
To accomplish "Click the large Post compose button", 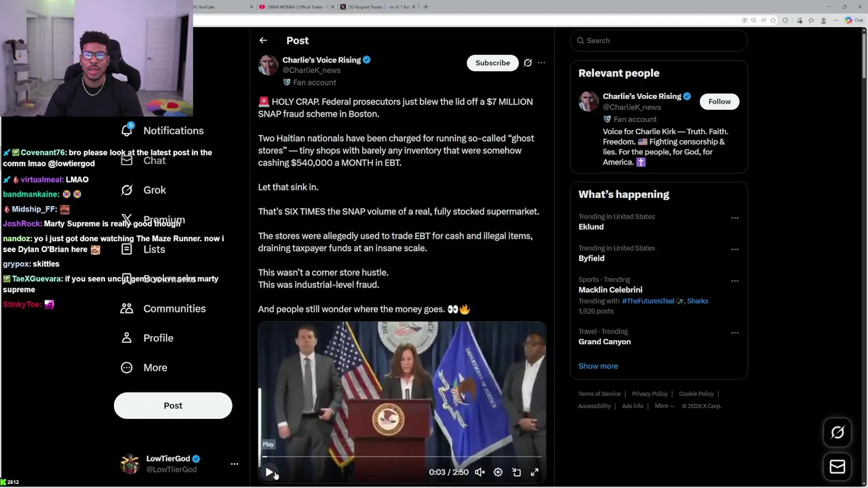I will point(173,405).
